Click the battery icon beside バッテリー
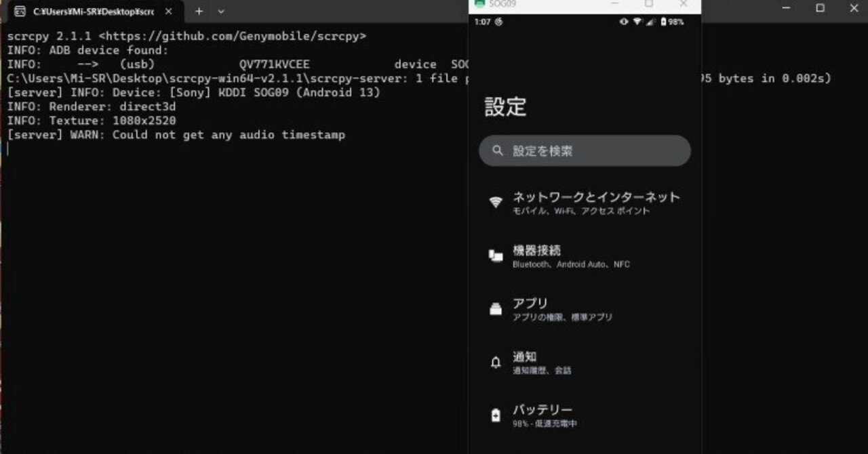The image size is (868, 454). coord(496,415)
